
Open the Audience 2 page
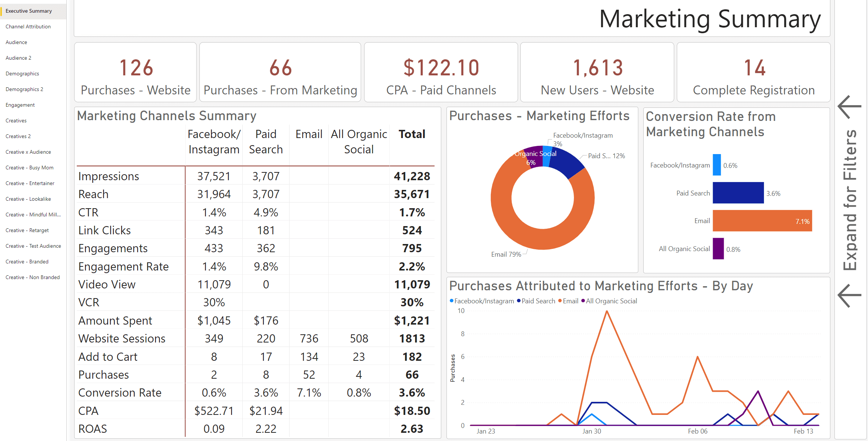18,58
